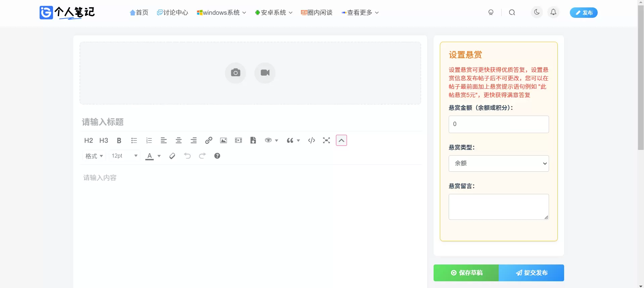The height and width of the screenshot is (288, 644).
Task: Open the 悬赏类型 余额 dropdown
Action: [499, 163]
